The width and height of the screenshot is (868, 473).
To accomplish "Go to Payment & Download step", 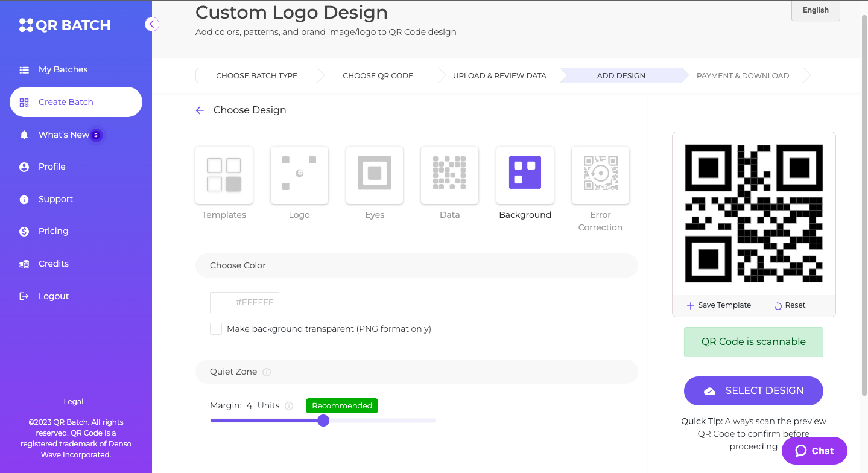I will coord(743,76).
